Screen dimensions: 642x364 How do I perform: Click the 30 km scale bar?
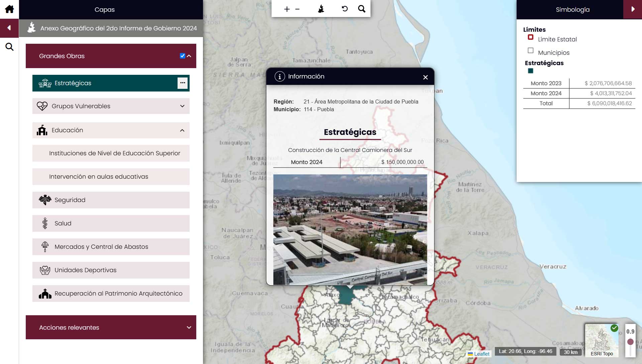tap(570, 352)
